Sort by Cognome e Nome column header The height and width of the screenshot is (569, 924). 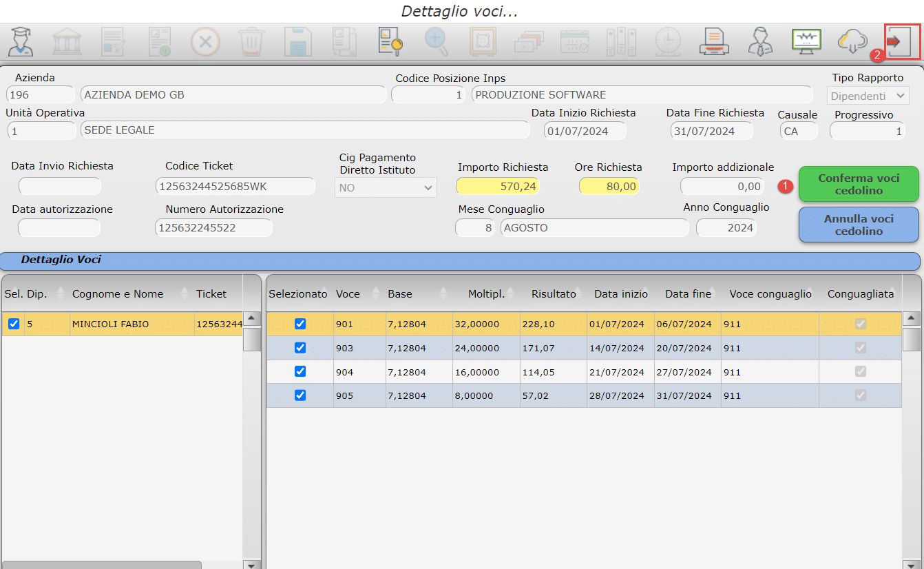[118, 293]
